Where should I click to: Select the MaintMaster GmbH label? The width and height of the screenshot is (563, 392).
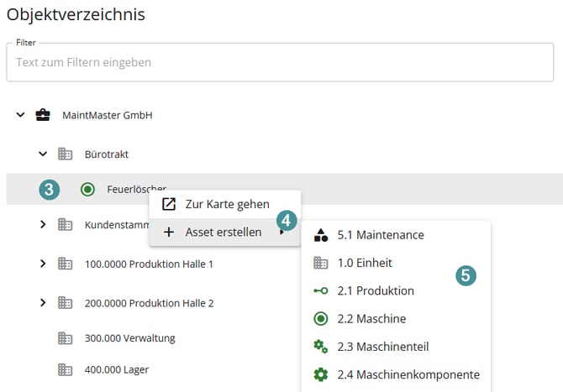pyautogui.click(x=108, y=116)
